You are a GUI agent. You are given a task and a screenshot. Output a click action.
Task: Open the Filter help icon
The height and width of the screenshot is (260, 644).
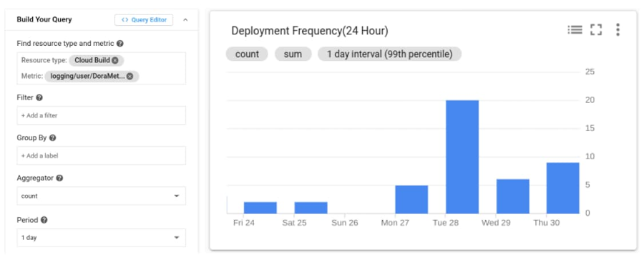pos(39,97)
